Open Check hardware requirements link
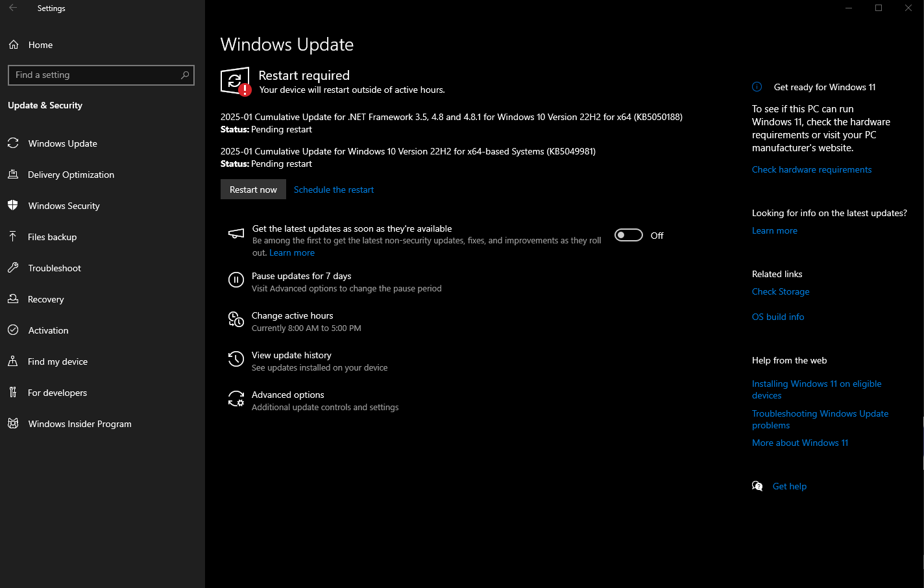 pos(812,169)
